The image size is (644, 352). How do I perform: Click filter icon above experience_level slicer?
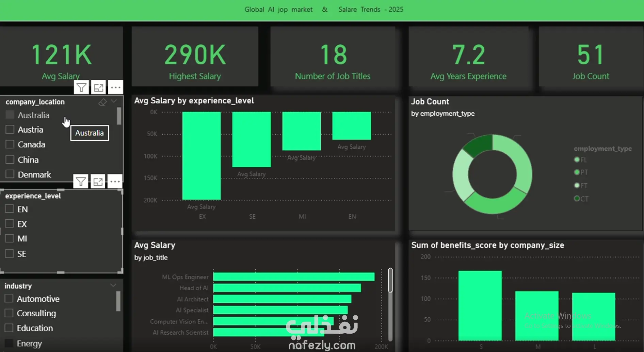81,182
